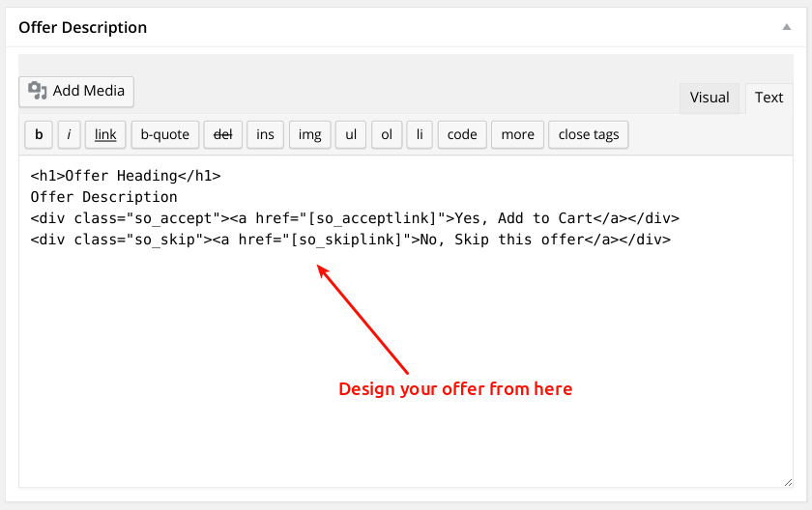Click the Offer Description panel title
The image size is (812, 510).
pos(83,27)
